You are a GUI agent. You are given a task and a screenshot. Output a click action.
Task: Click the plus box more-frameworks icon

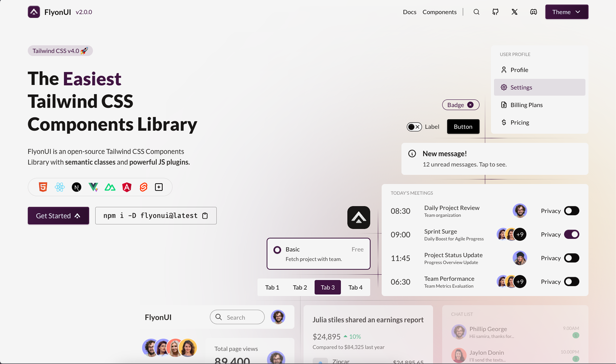click(x=159, y=187)
